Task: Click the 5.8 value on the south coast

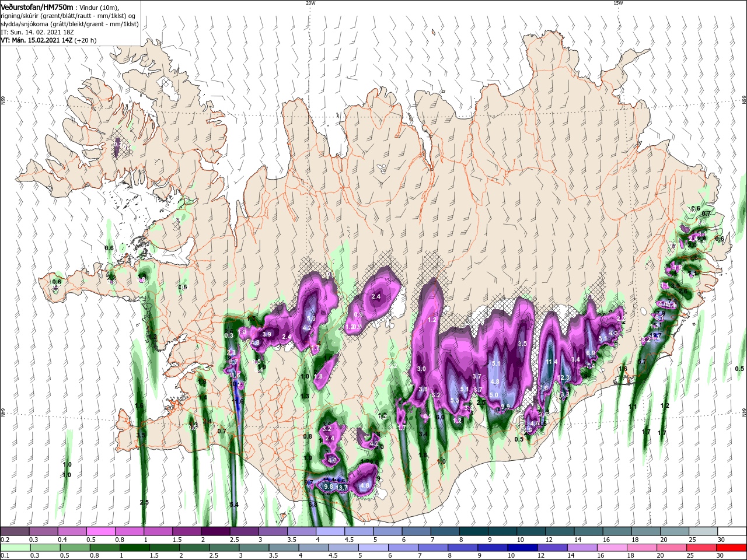Action: tap(312, 505)
